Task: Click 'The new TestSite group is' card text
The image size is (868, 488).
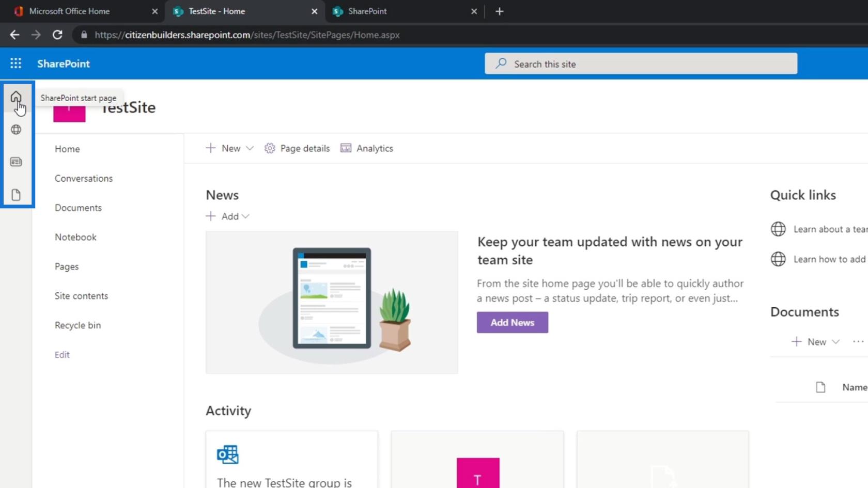Action: tap(284, 482)
